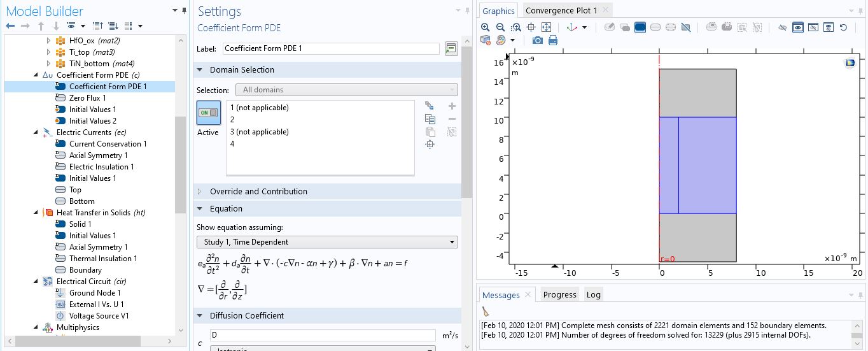This screenshot has height=351, width=868.
Task: Click the Zoom Out magnifier icon
Action: coord(500,27)
